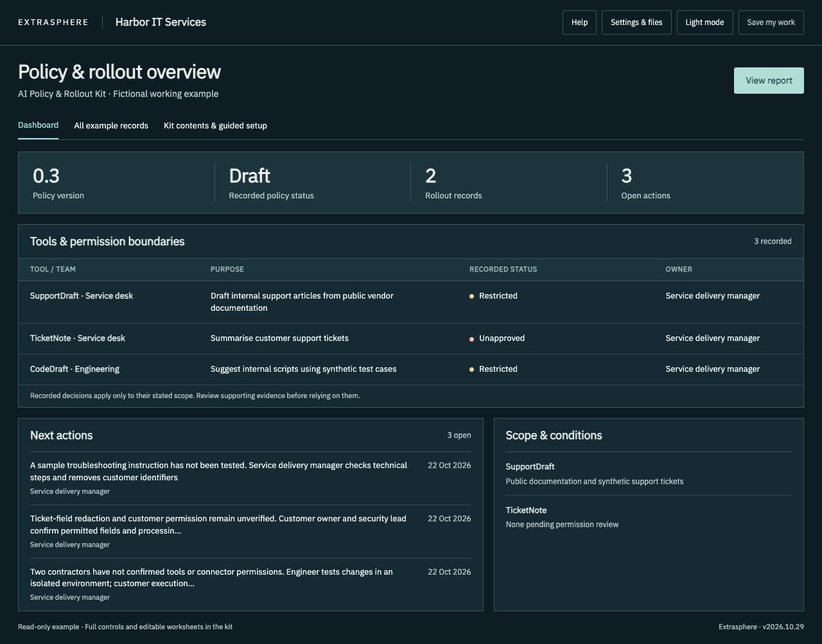Click the Recorded Status column header

point(503,270)
